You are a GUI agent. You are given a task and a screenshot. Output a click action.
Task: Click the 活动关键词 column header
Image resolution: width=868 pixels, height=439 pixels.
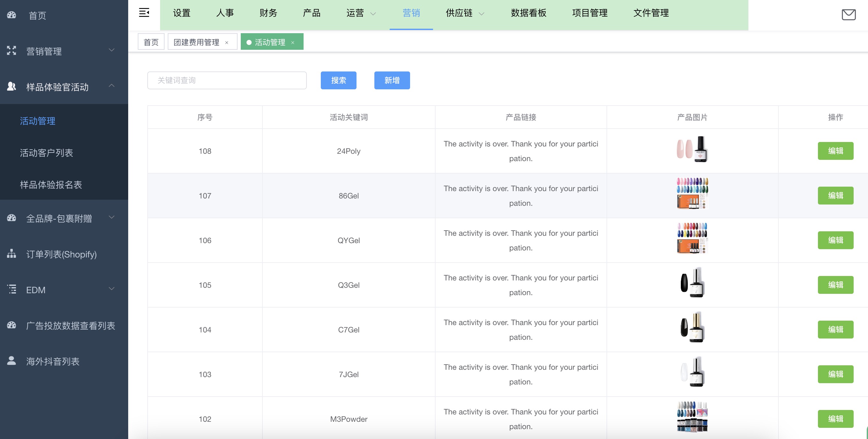point(349,117)
